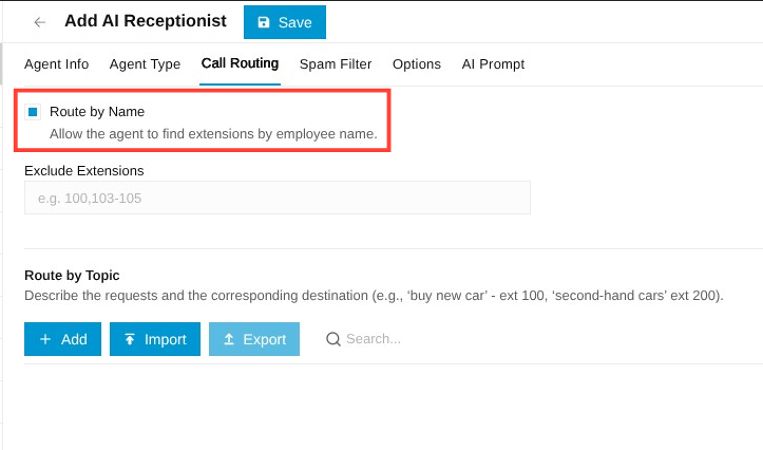Click the plus icon on the Add button
Screen dimensions: 763x450
click(x=45, y=339)
